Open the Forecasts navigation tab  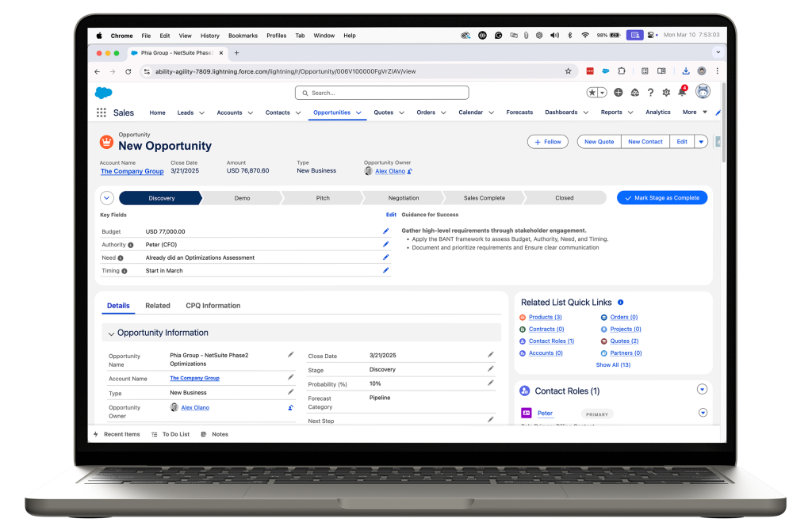tap(519, 112)
